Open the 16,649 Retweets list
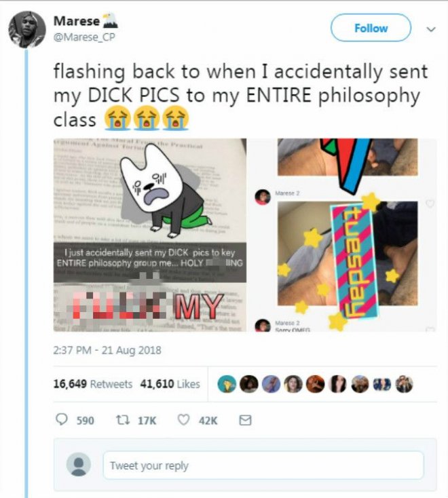Image resolution: width=448 pixels, height=498 pixels. pos(93,384)
